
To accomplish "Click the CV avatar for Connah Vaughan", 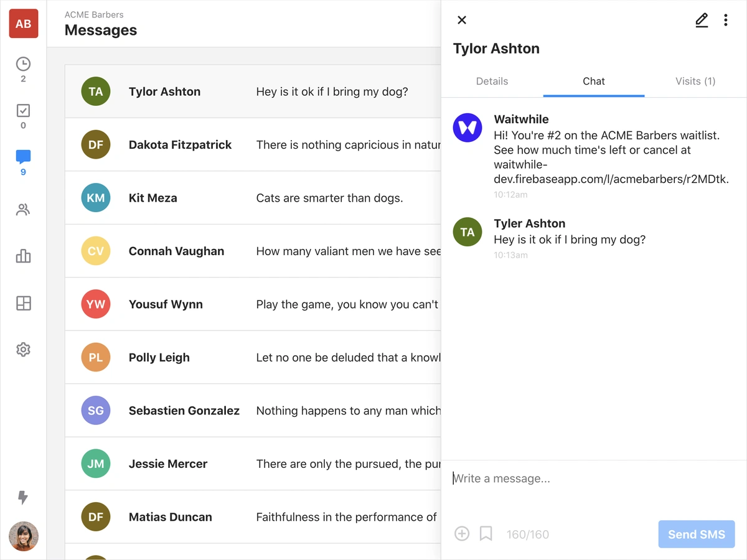I will point(96,251).
